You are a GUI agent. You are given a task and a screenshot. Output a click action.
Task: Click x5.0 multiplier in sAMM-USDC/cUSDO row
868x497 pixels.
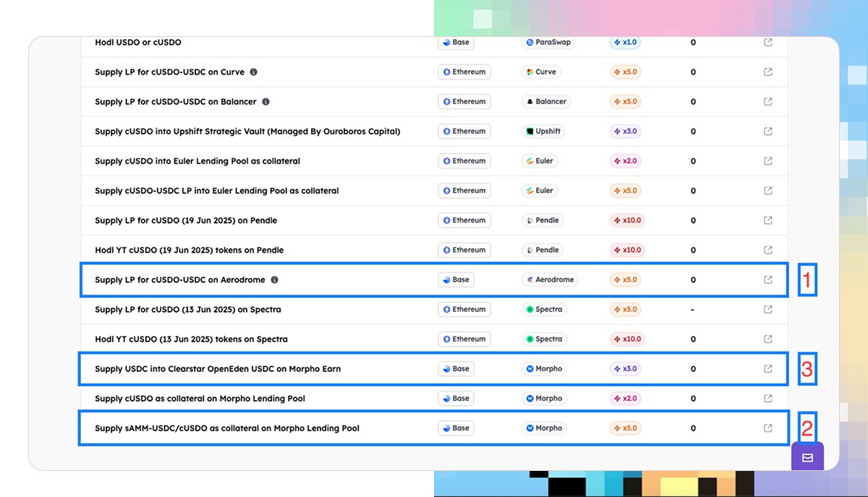[625, 428]
